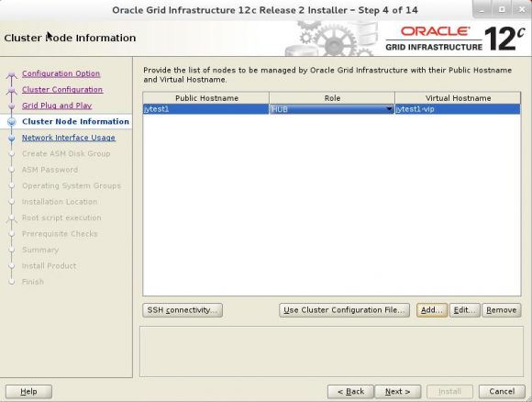The image size is (532, 402).
Task: Proceed with the Next button
Action: tap(398, 392)
